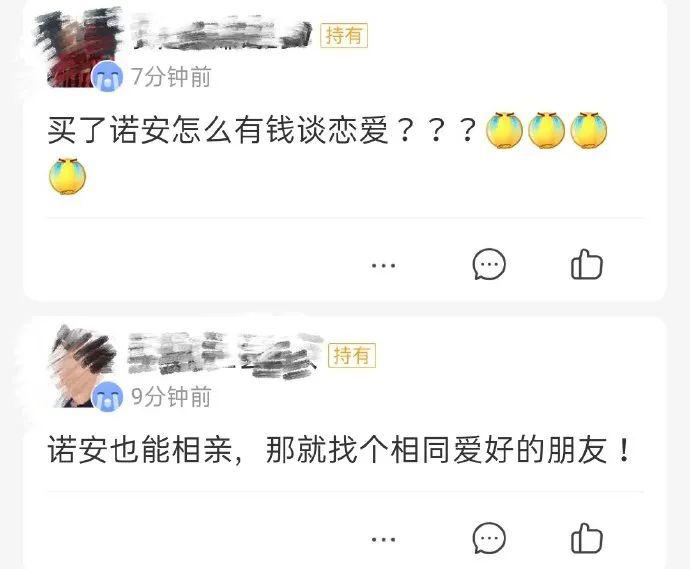The width and height of the screenshot is (690, 569).
Task: Click the crying-face badge beside 7分钟前
Action: 107,77
